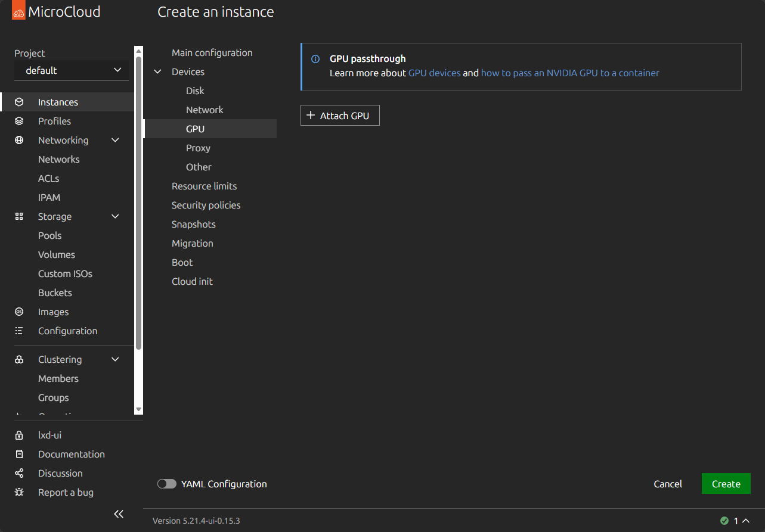Collapse the Networking section chevron
Screen dimensions: 765x532
pyautogui.click(x=116, y=140)
